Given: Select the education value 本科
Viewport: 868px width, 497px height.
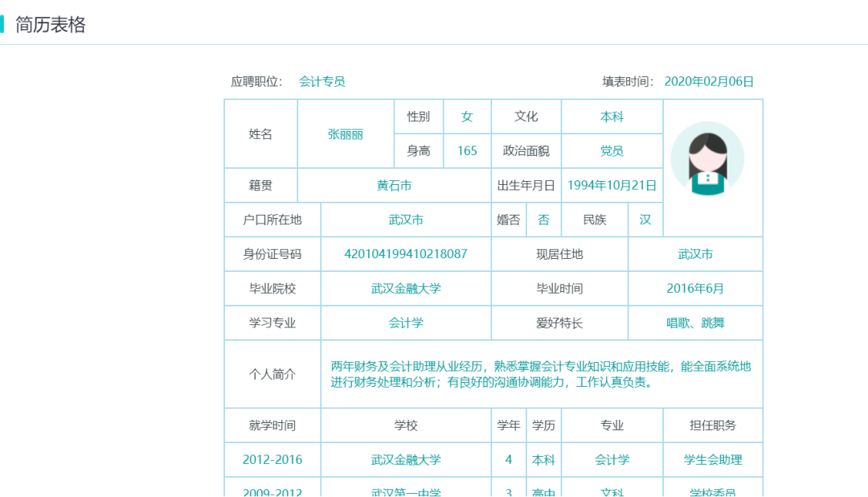Looking at the screenshot, I should point(612,116).
